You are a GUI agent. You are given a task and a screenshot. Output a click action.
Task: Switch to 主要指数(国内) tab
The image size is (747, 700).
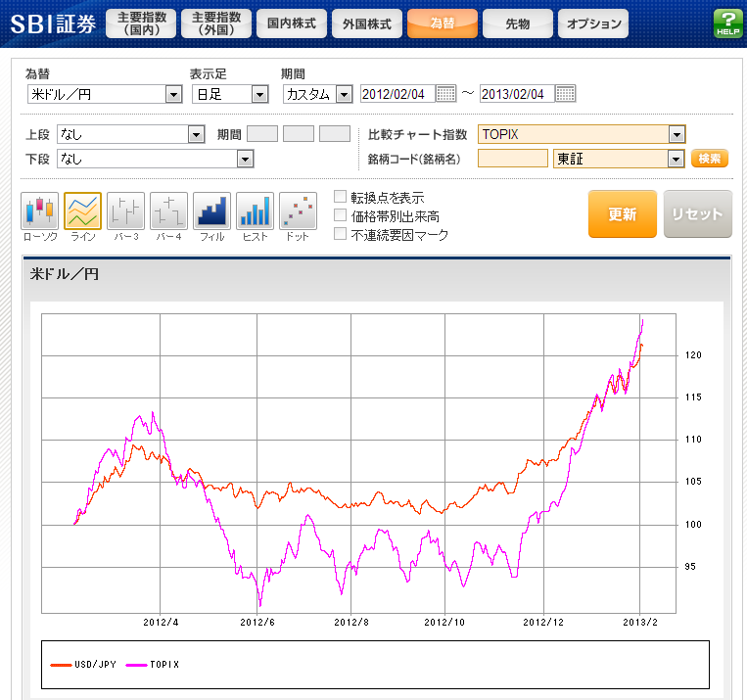(141, 23)
